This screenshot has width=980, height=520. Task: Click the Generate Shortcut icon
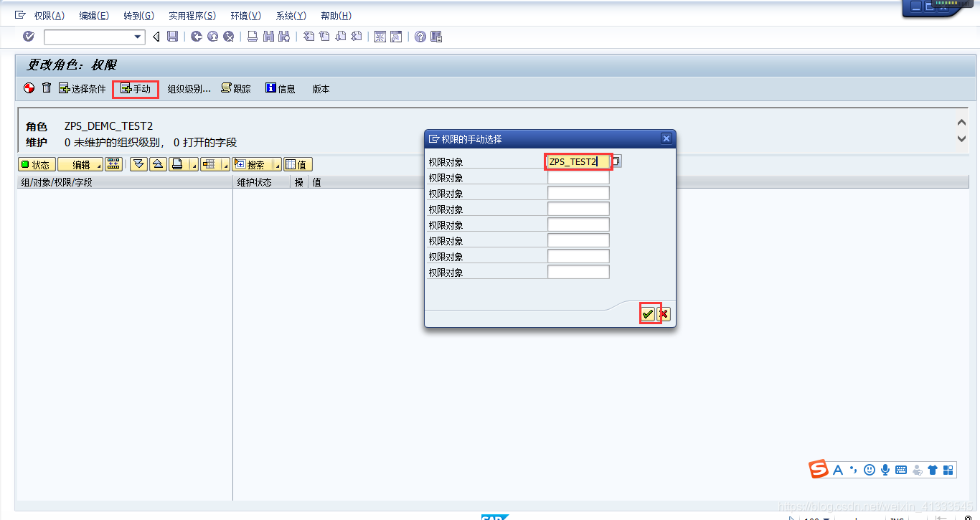coord(396,37)
